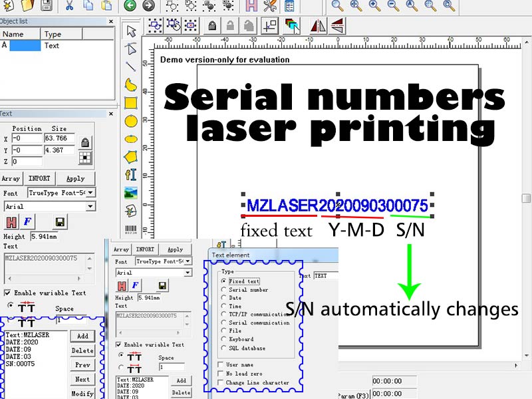Screen dimensions: 532x399
Task: Lock the selected object with black padlock
Action: coord(212,26)
